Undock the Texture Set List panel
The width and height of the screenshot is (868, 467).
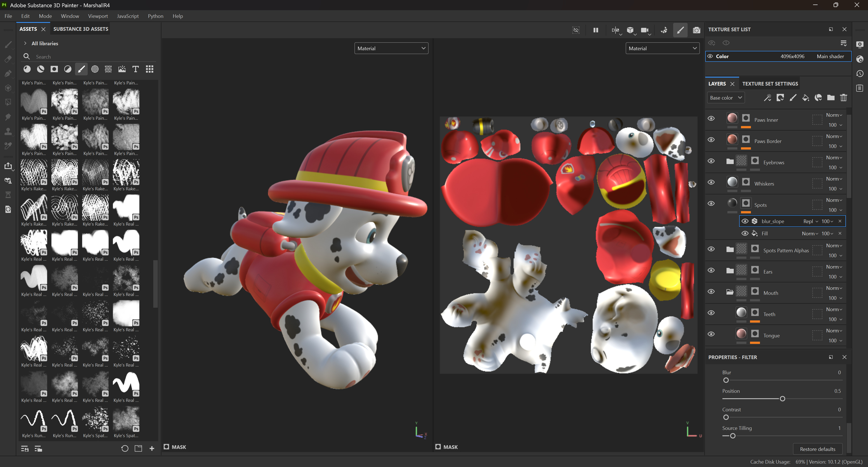pos(831,29)
